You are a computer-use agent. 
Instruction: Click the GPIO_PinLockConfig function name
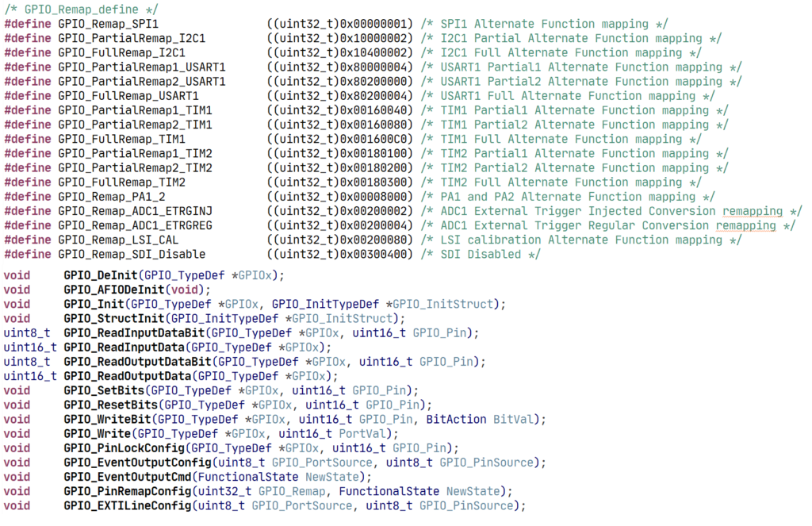point(124,448)
